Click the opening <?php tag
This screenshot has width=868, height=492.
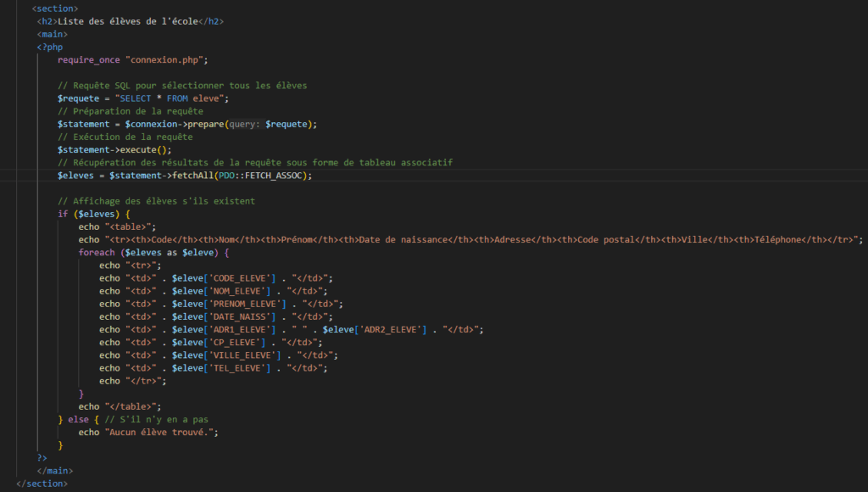click(50, 47)
